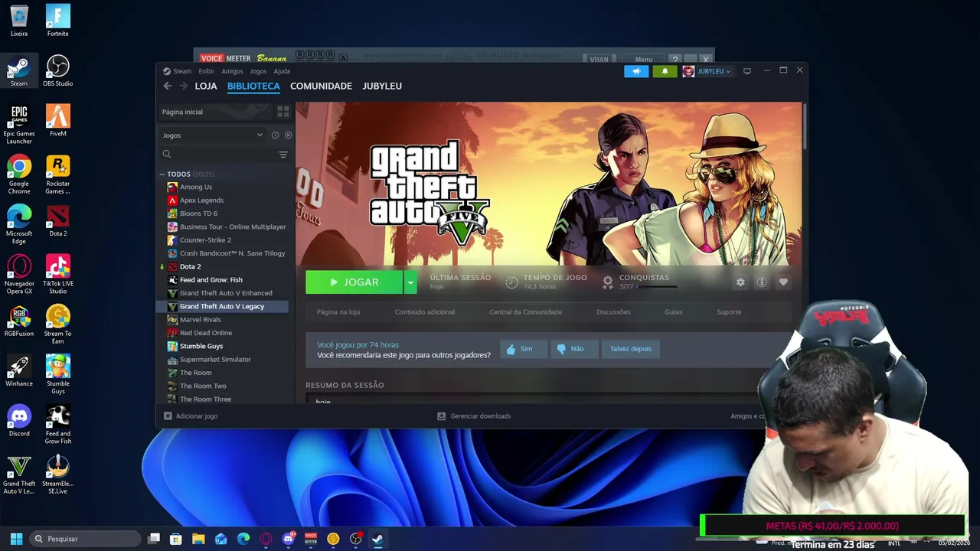Open the Opera GX desktop shortcut
Screen dimensions: 980x551
(x=19, y=274)
